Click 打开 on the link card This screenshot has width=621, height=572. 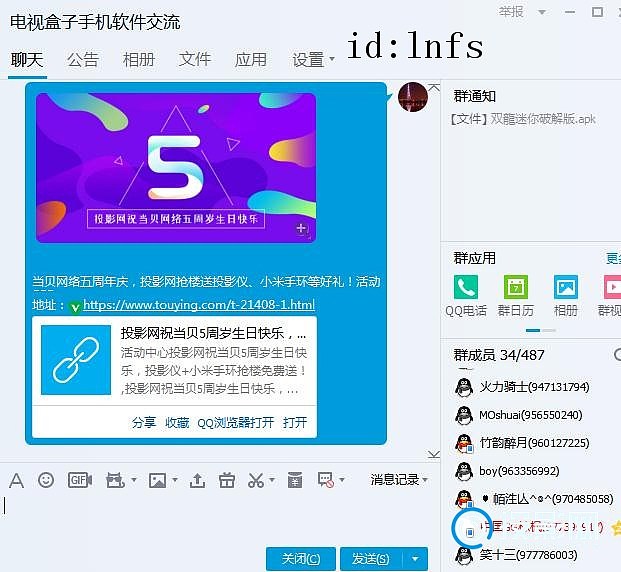pyautogui.click(x=295, y=422)
